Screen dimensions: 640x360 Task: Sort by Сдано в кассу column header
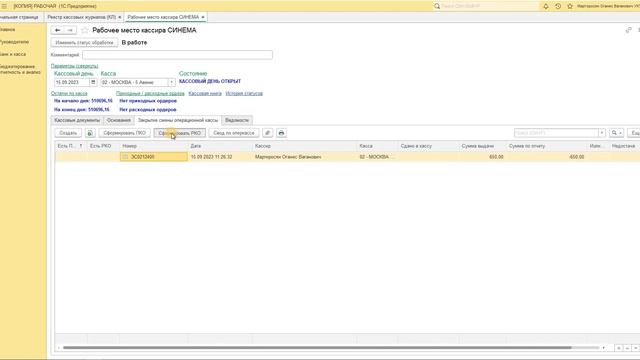pyautogui.click(x=428, y=146)
